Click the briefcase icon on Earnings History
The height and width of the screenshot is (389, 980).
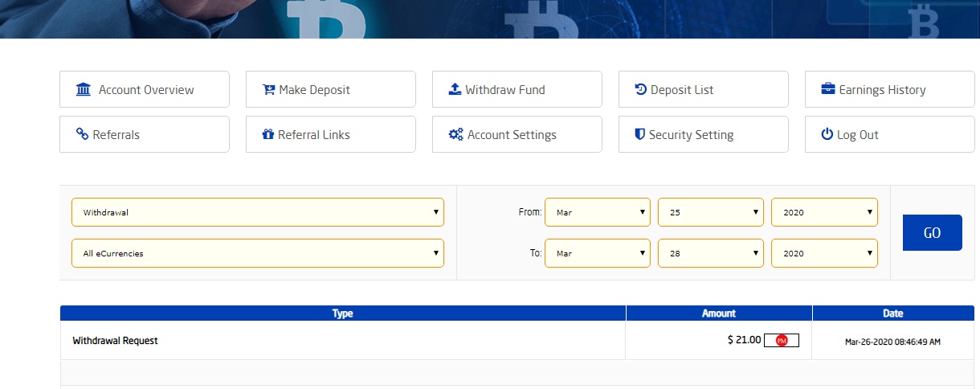pos(828,89)
